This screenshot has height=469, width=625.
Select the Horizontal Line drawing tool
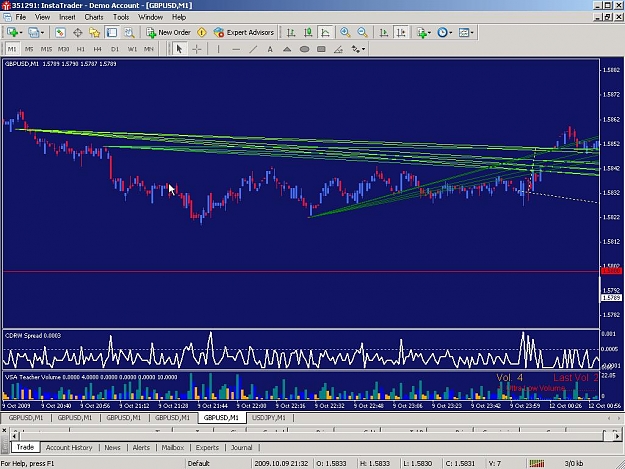coord(236,49)
